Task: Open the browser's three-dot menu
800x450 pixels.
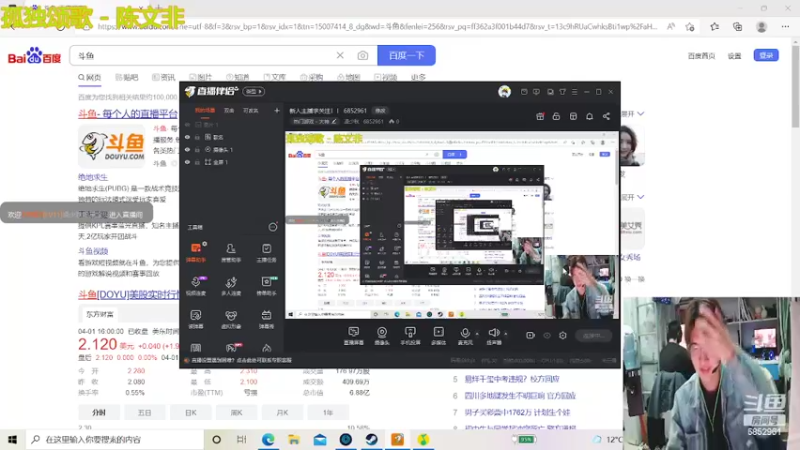Action: pyautogui.click(x=785, y=27)
